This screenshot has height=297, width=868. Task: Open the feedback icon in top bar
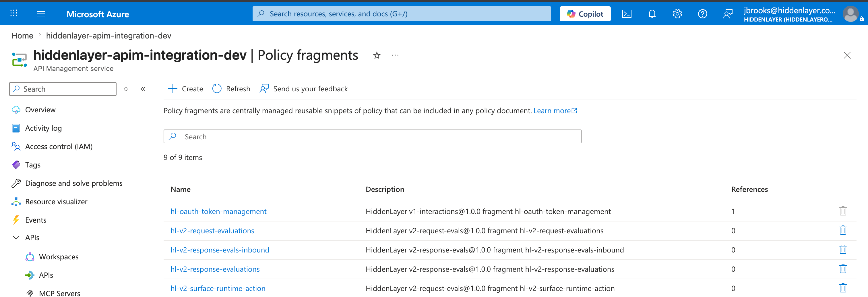[x=727, y=14]
